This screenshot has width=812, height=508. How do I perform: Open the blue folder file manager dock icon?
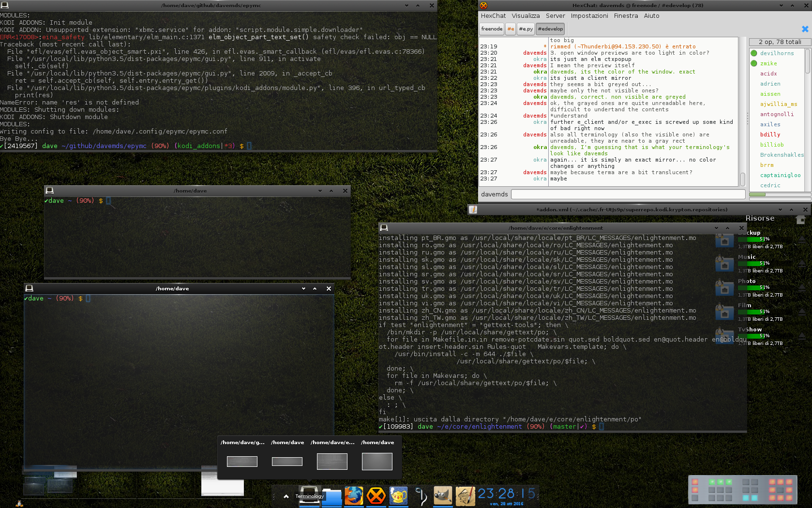331,496
